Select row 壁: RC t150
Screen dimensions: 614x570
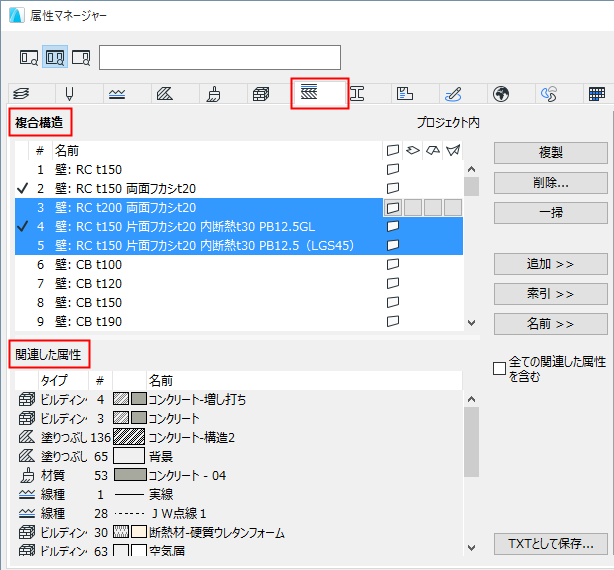click(239, 170)
